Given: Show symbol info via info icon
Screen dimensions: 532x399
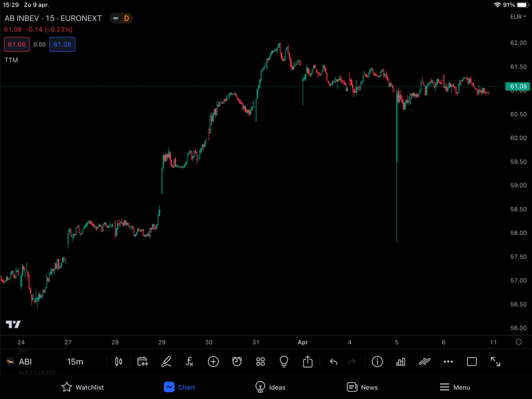Looking at the screenshot, I should pyautogui.click(x=377, y=362).
